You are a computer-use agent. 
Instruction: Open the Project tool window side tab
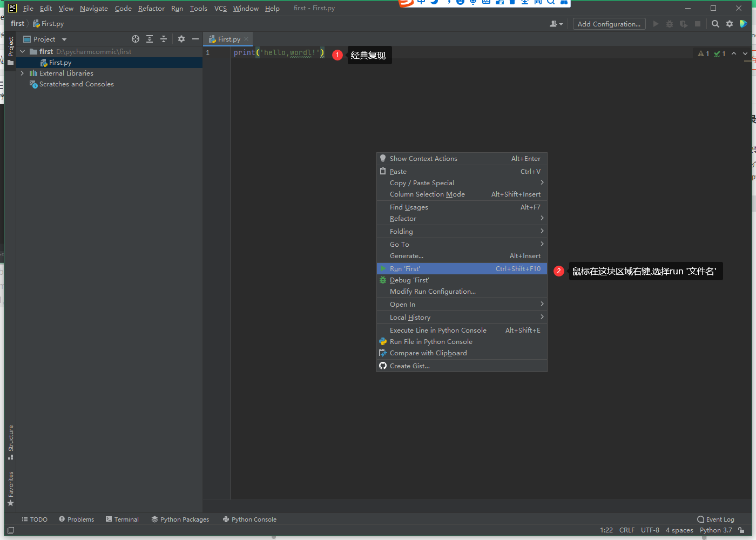11,51
